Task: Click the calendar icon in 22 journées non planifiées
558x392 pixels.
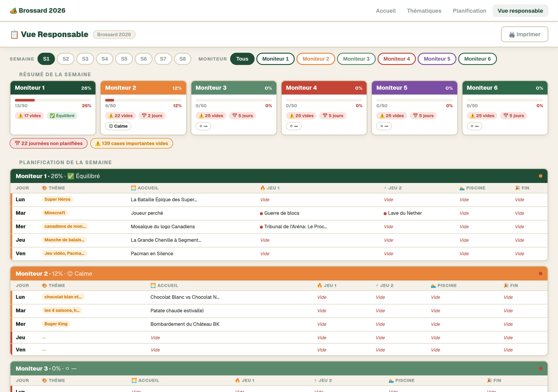Action: 17,144
